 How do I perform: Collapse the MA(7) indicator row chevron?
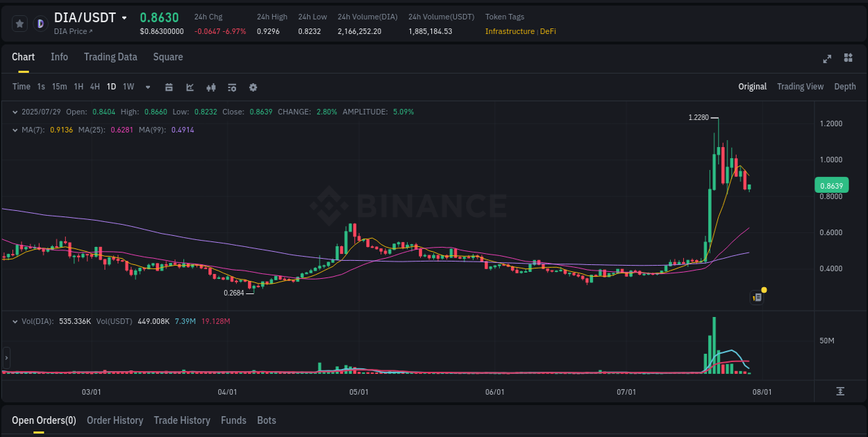click(x=15, y=130)
